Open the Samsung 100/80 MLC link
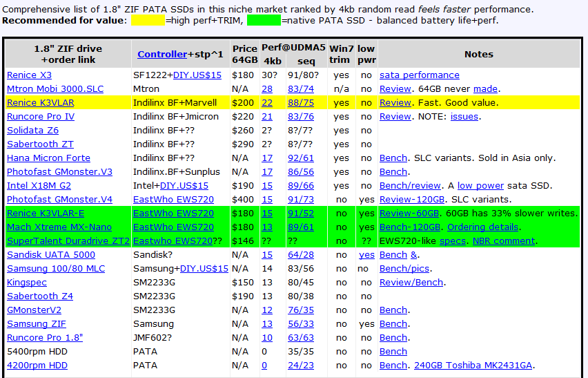Screen dimensions: 588x378 56,269
